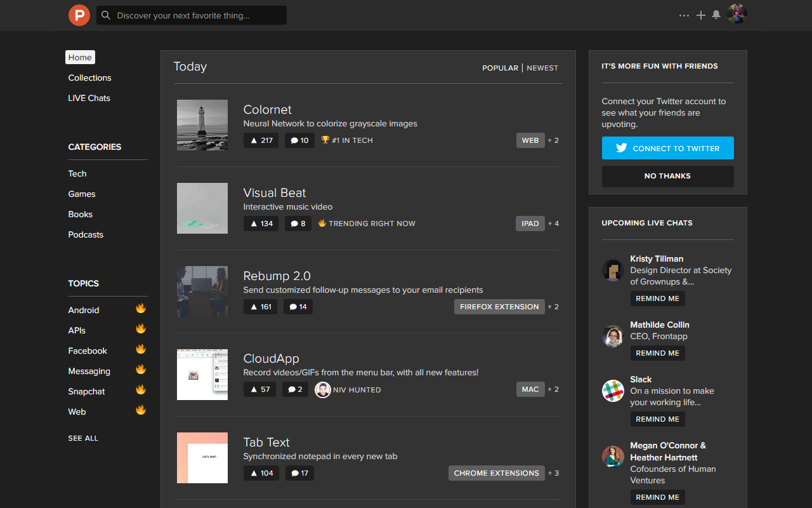Open the ellipsis more options icon
Viewport: 812px width, 508px height.
pyautogui.click(x=684, y=15)
